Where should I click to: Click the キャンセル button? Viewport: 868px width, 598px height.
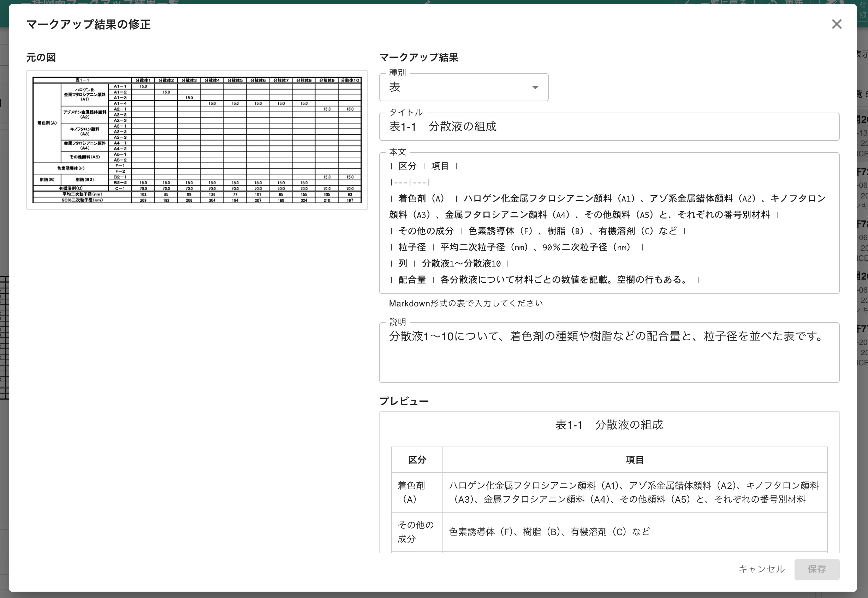tap(761, 569)
